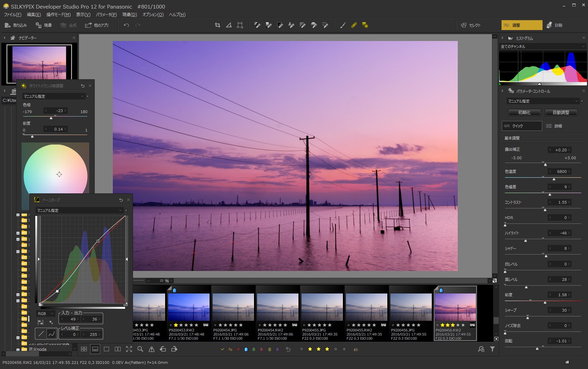Open the パラメータ(P) menu

[x=106, y=15]
